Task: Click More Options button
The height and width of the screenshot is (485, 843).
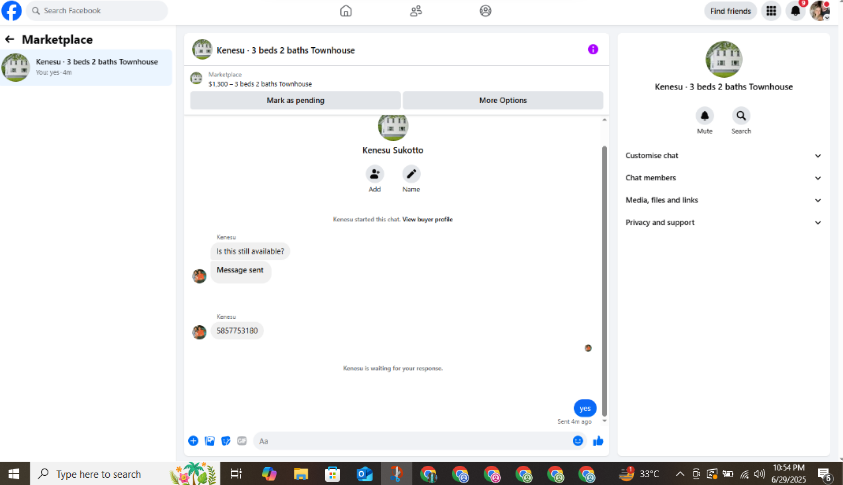Action: 503,100
